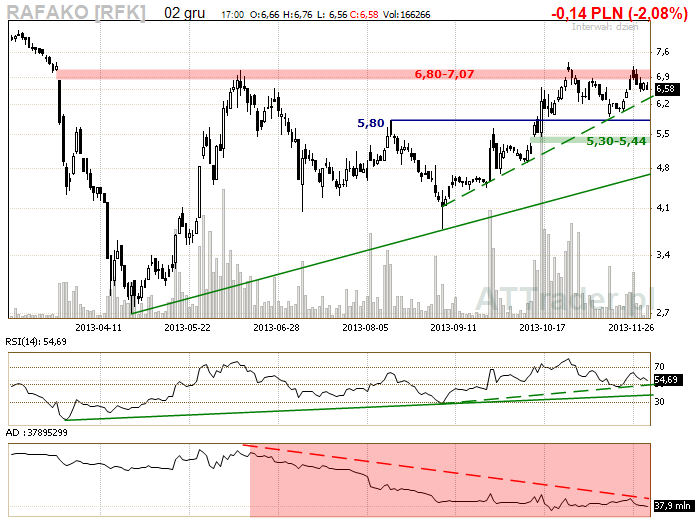Click the solid green long-term trendline

(x=391, y=244)
